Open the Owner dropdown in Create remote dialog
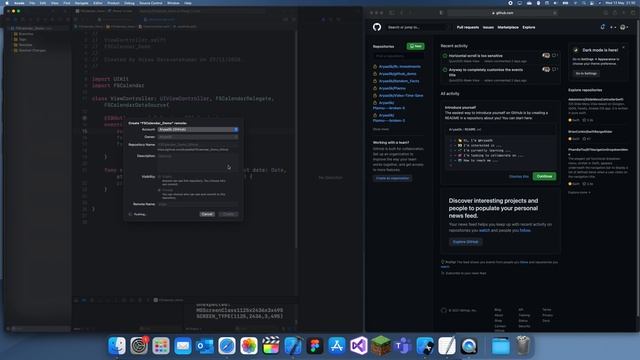This screenshot has width=640, height=360. point(198,137)
